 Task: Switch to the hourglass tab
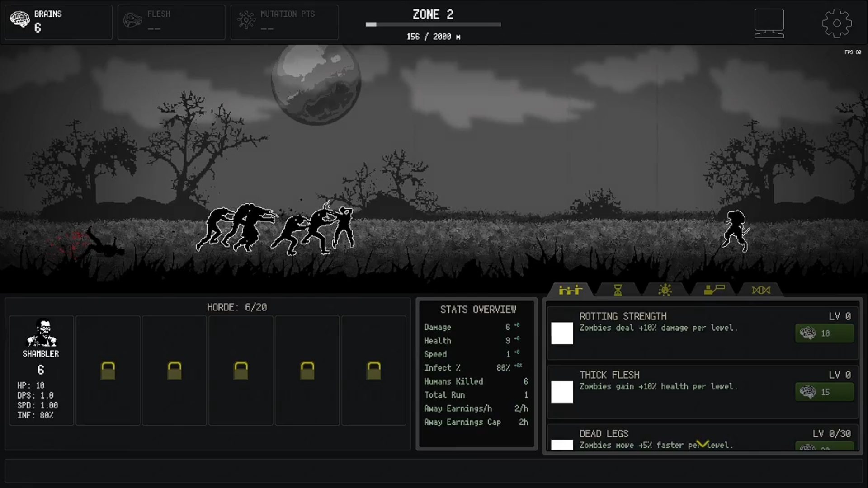pos(618,290)
